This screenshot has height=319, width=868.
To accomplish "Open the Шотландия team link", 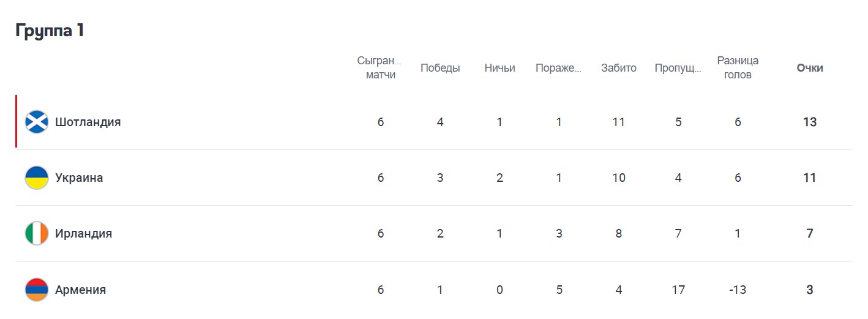I will 88,122.
